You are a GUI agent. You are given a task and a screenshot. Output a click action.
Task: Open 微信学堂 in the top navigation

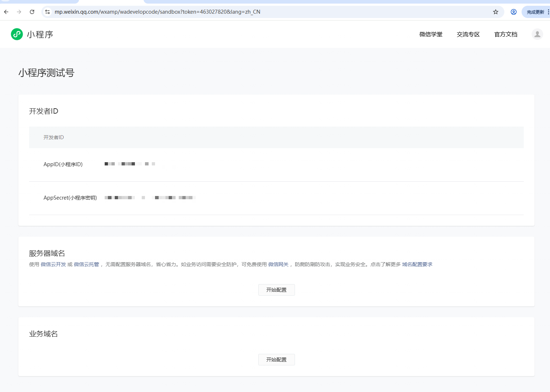[431, 34]
